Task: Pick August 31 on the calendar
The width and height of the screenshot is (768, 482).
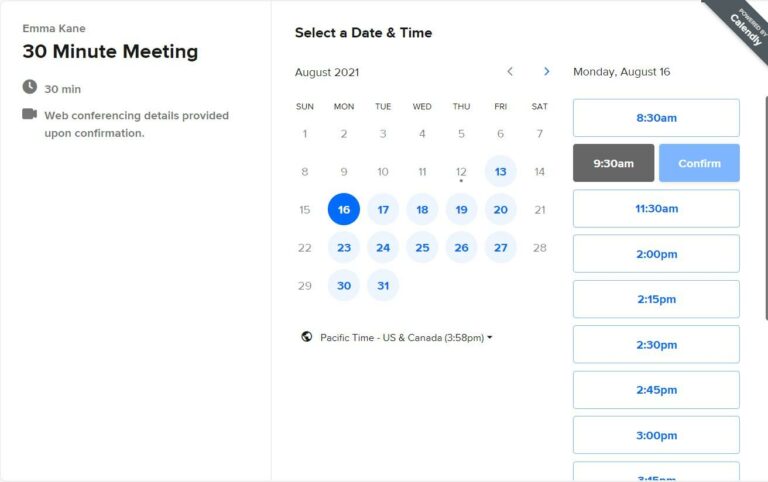Action: [x=383, y=286]
